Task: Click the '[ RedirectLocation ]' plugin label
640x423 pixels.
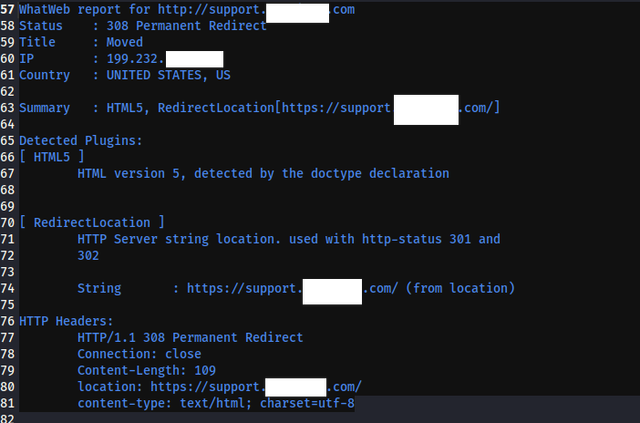Action: point(92,222)
